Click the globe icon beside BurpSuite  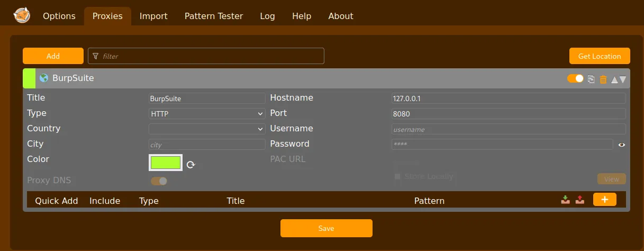[44, 78]
